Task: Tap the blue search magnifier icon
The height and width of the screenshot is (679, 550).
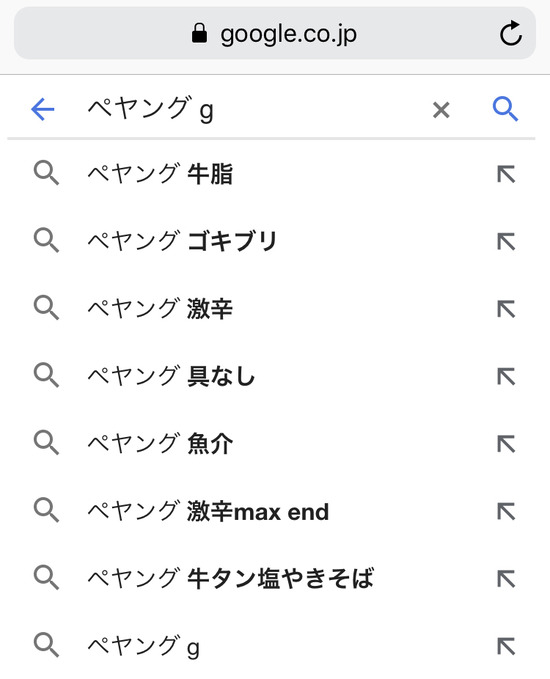Action: (505, 109)
